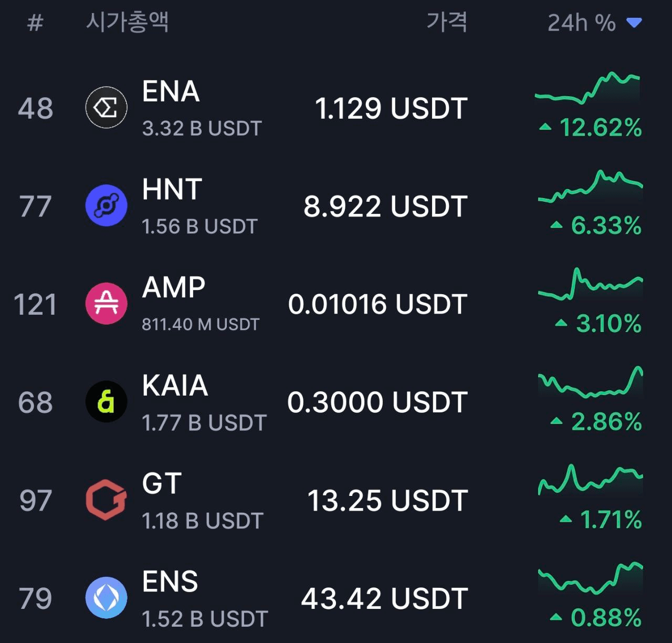Sort by the 가격 column header

(447, 22)
